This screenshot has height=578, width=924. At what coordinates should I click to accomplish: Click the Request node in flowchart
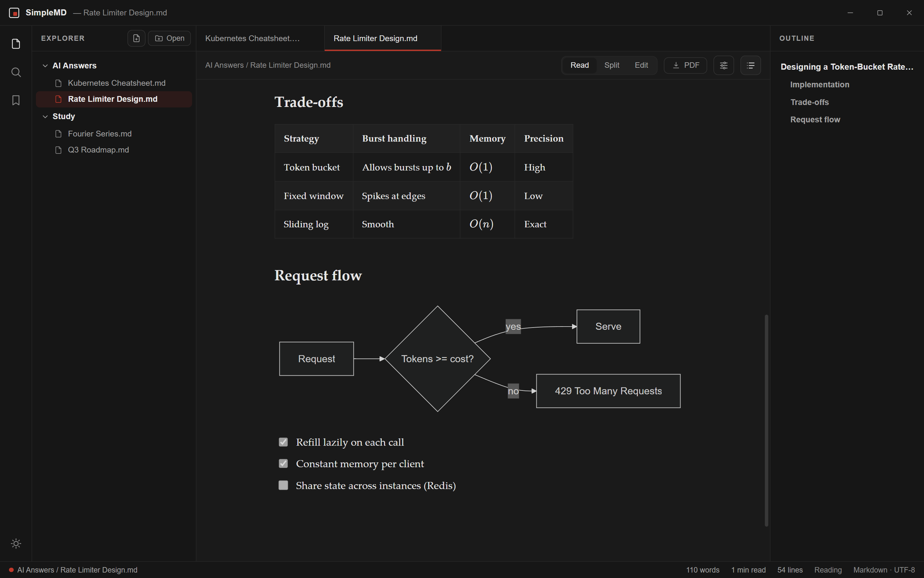point(317,359)
